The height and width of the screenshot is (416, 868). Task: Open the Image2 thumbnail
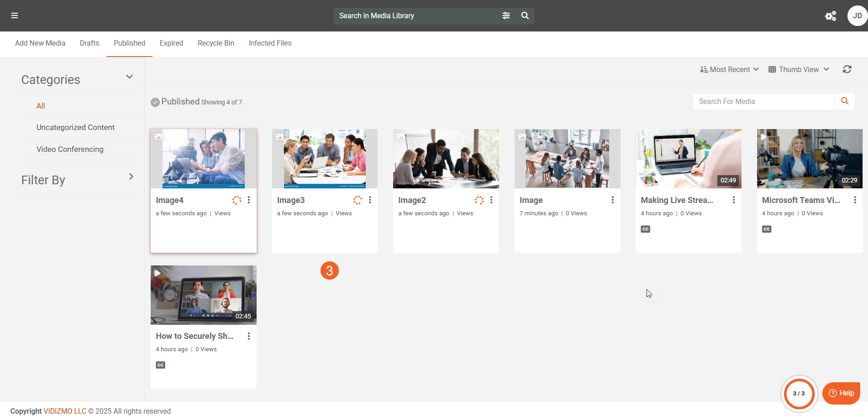(446, 159)
